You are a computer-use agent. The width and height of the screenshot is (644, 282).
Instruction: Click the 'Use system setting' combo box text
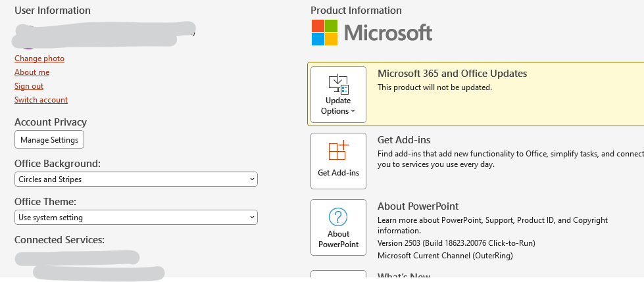point(51,217)
